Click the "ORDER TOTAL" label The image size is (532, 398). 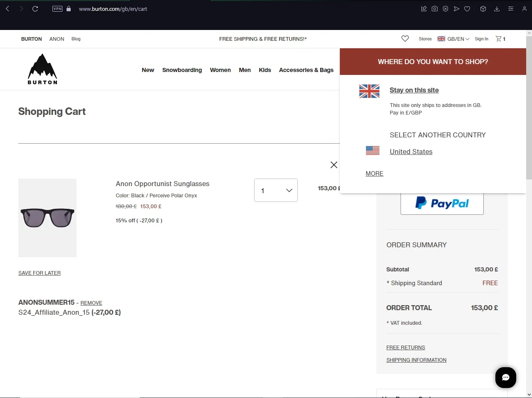pos(409,308)
